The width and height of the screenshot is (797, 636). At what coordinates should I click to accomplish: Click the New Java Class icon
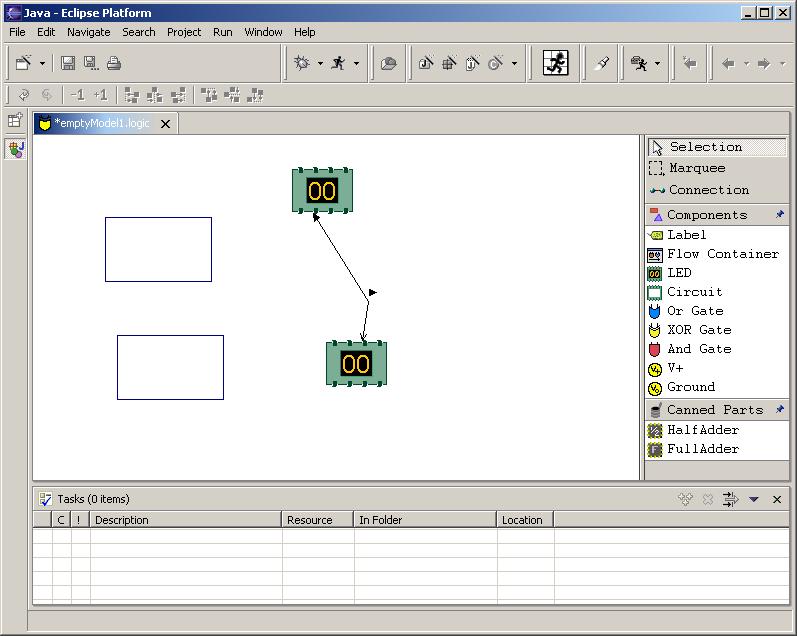point(496,63)
